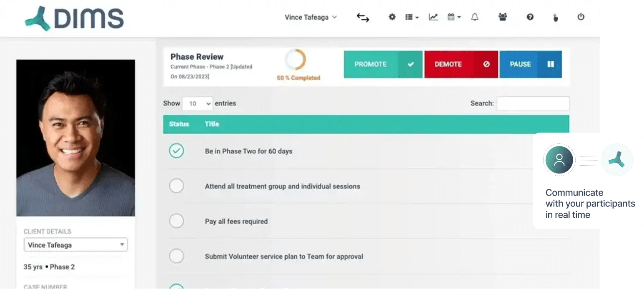The height and width of the screenshot is (289, 644).
Task: Sort by the Title column header
Action: coord(212,124)
